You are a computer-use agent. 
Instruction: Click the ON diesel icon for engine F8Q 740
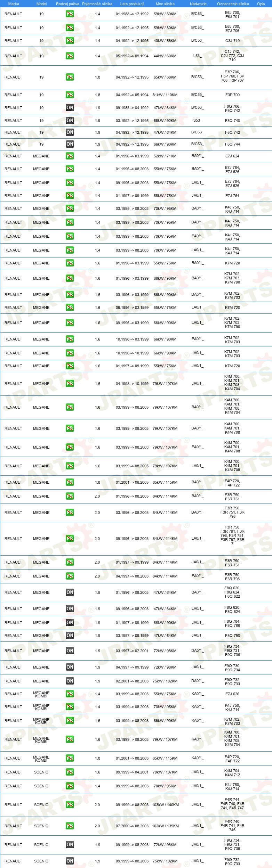pos(70,121)
